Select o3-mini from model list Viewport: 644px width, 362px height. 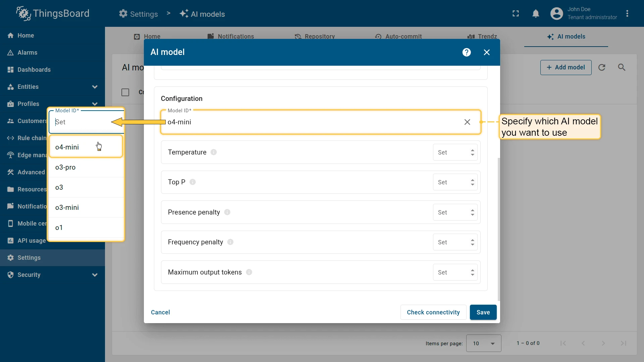[x=86, y=207]
